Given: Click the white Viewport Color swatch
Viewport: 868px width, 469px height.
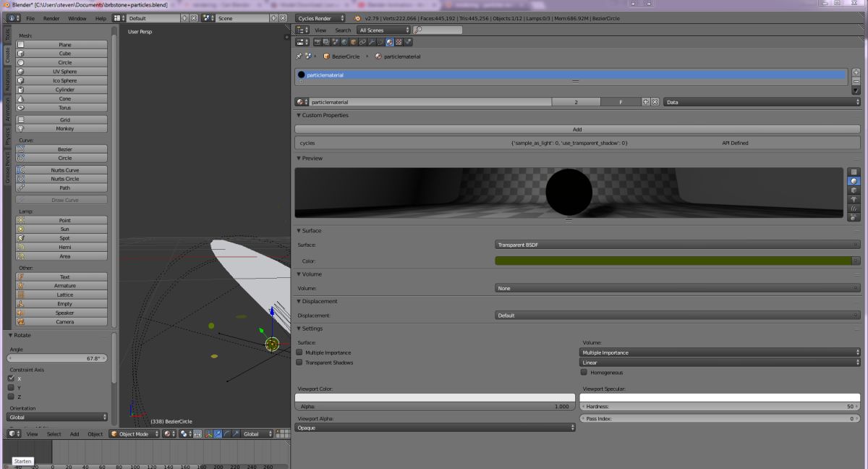Looking at the screenshot, I should click(435, 397).
